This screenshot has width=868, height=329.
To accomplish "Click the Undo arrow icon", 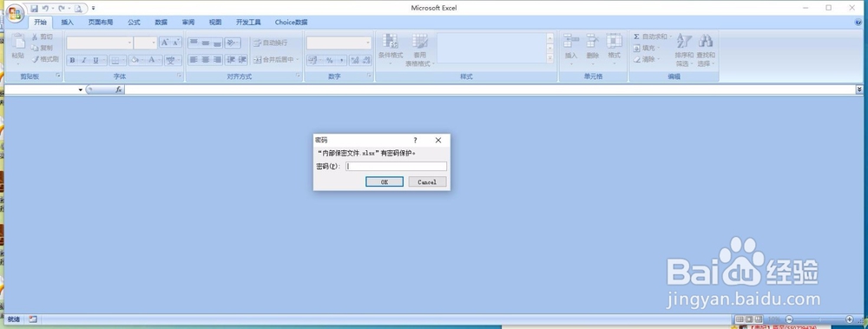I will 45,9.
